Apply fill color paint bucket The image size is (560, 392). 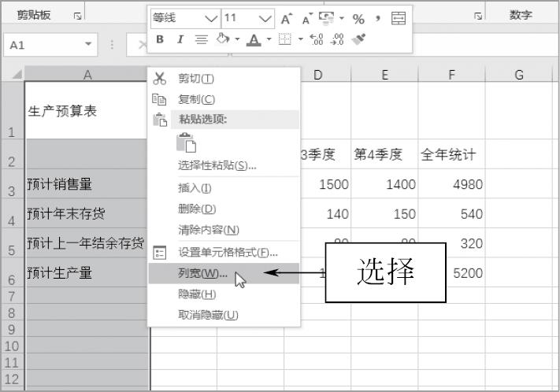click(223, 39)
